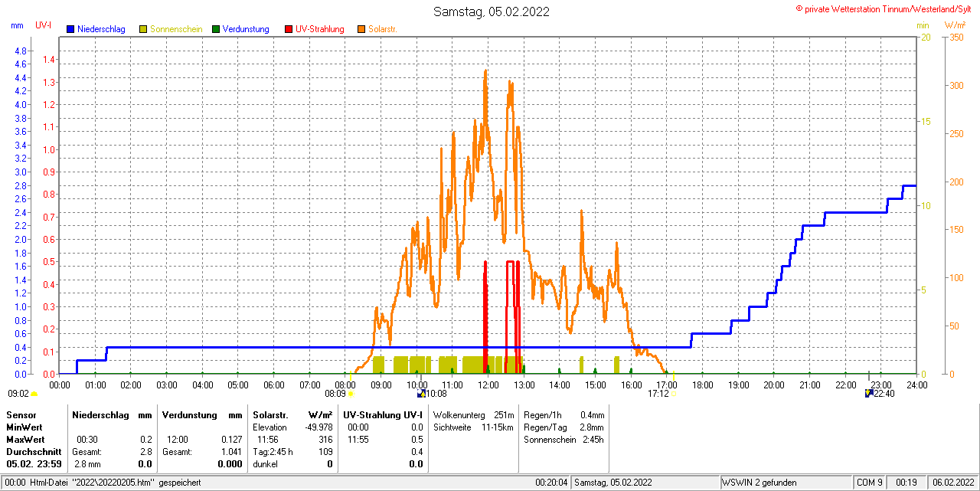This screenshot has height=491, width=980.
Task: Click the Html-Datei gespeichert status message
Action: pos(103,483)
